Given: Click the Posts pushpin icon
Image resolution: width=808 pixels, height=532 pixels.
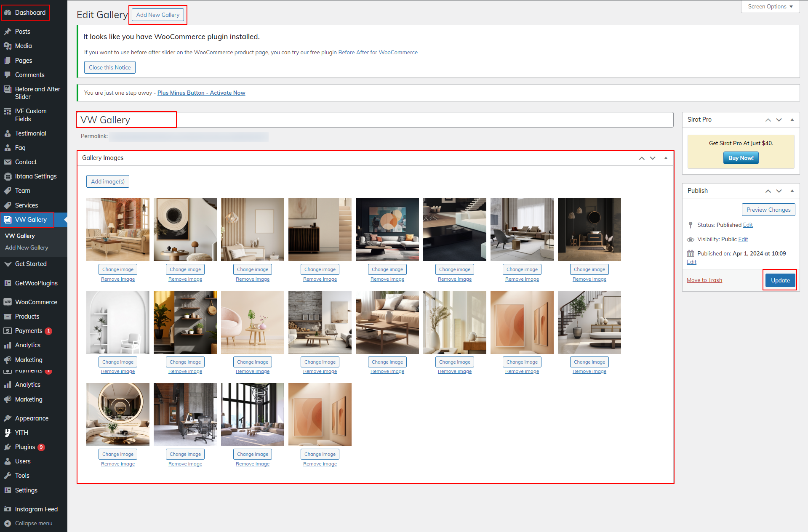Looking at the screenshot, I should point(8,32).
